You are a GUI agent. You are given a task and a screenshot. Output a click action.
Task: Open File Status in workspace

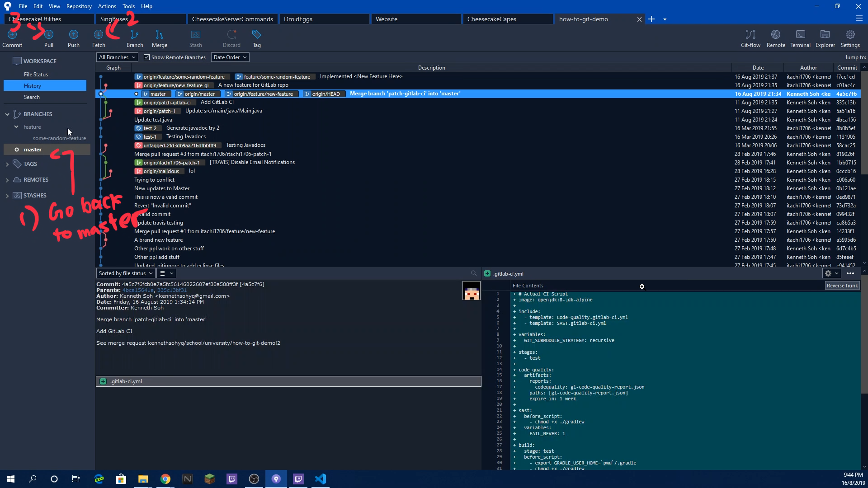pyautogui.click(x=36, y=75)
